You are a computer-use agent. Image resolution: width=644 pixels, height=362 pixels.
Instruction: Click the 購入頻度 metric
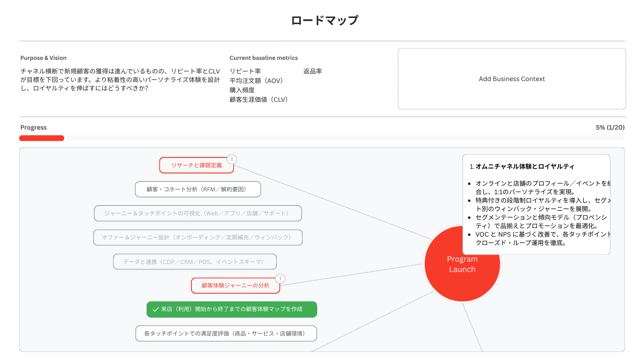point(242,90)
